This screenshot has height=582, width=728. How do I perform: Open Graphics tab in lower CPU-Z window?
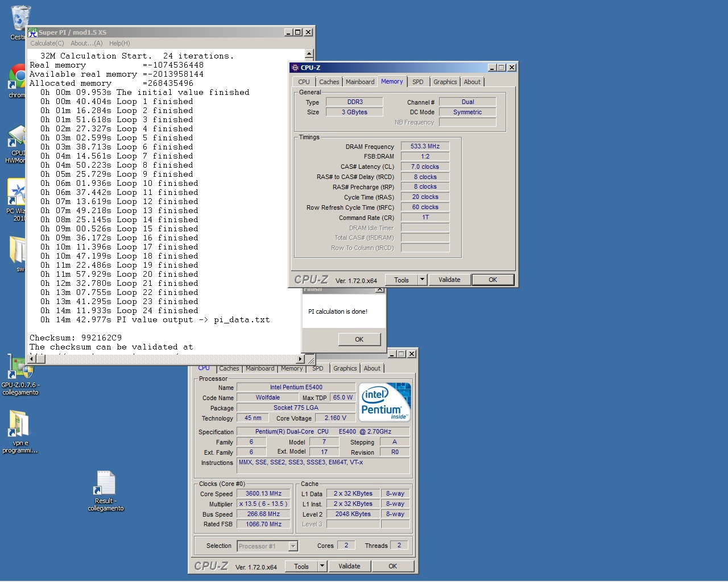tap(345, 368)
